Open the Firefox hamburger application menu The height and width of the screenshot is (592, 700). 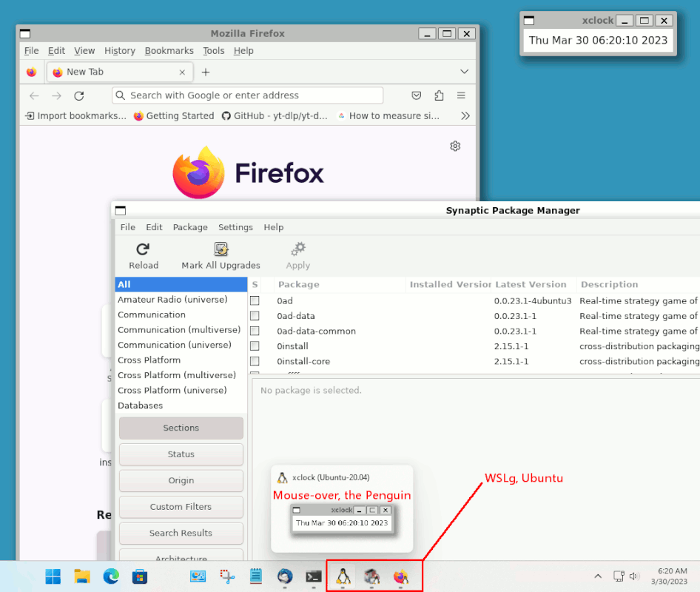point(461,95)
